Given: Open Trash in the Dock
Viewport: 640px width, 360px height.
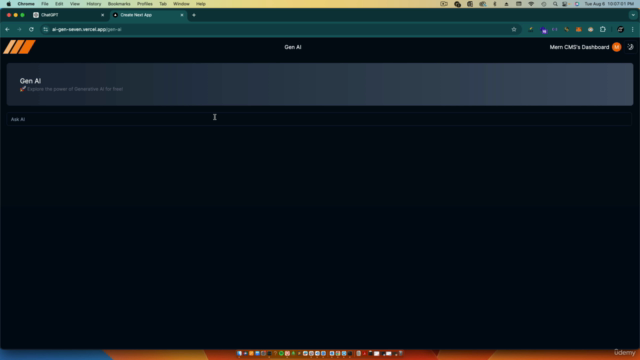Looking at the screenshot, I should [x=400, y=353].
